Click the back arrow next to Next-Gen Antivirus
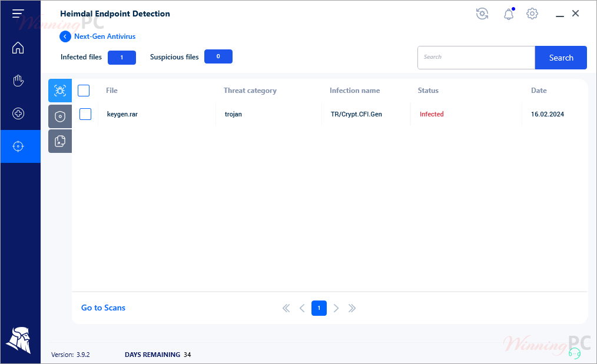597x364 pixels. [x=65, y=36]
